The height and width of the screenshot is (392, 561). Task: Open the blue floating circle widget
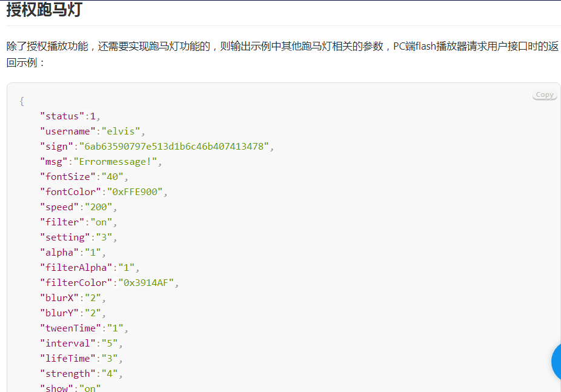(x=556, y=362)
